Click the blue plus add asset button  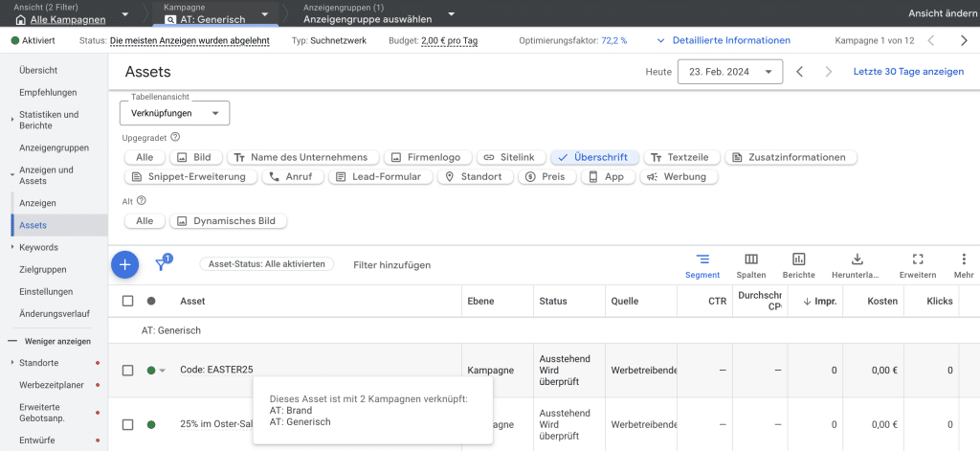(x=125, y=264)
